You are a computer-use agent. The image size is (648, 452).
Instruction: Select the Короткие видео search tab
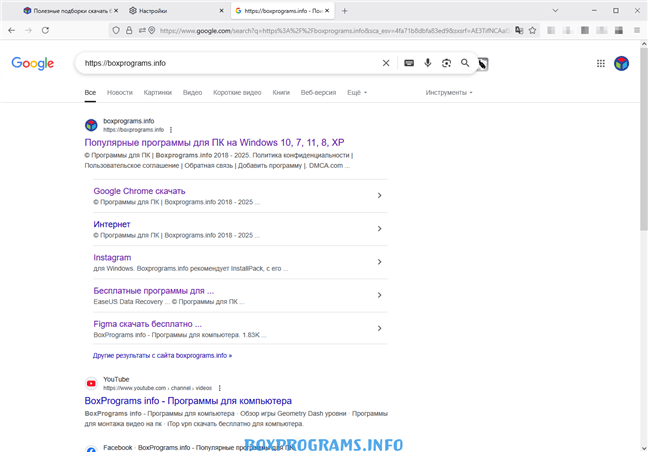pos(237,93)
